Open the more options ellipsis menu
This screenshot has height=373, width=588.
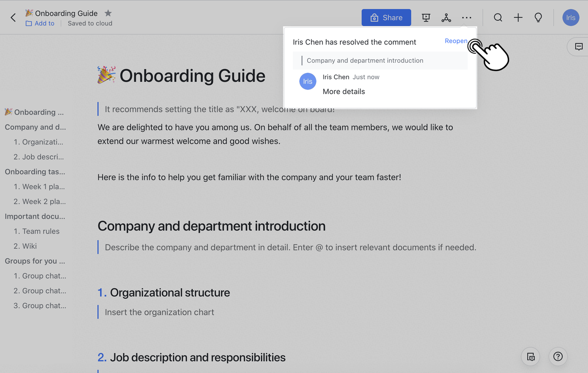466,17
